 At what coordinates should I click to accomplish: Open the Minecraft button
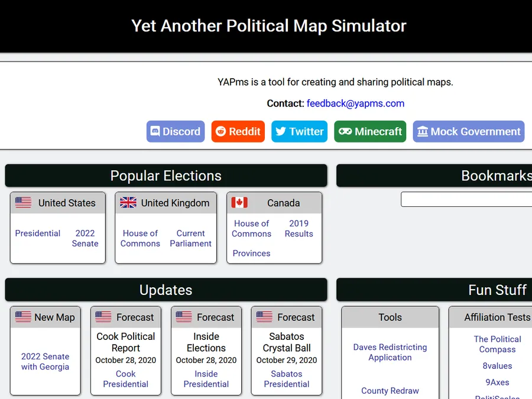tap(370, 131)
